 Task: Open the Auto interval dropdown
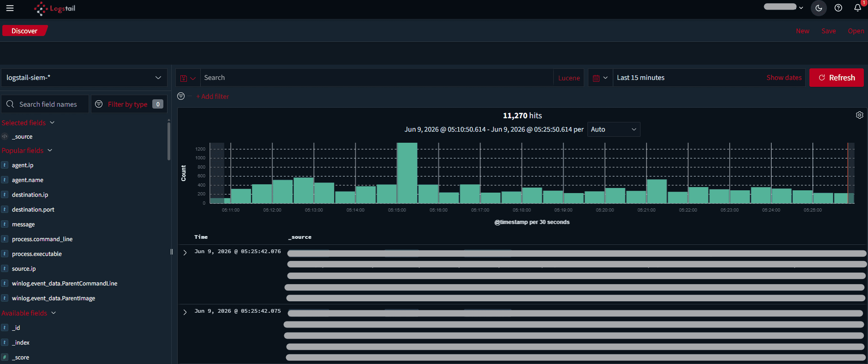[x=613, y=129]
